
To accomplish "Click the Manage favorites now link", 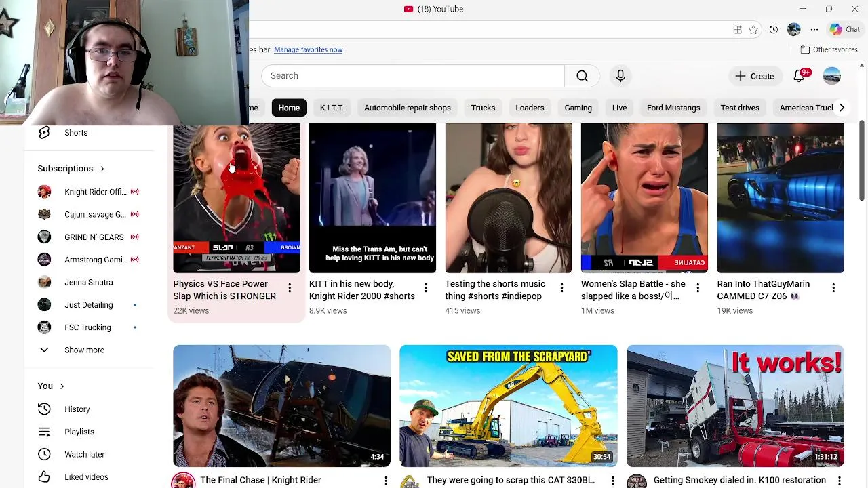I will [x=308, y=49].
